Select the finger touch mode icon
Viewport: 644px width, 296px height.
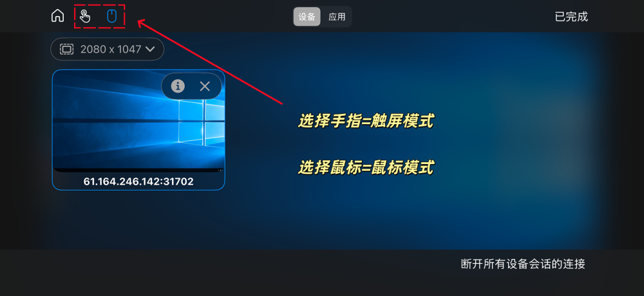pos(85,16)
